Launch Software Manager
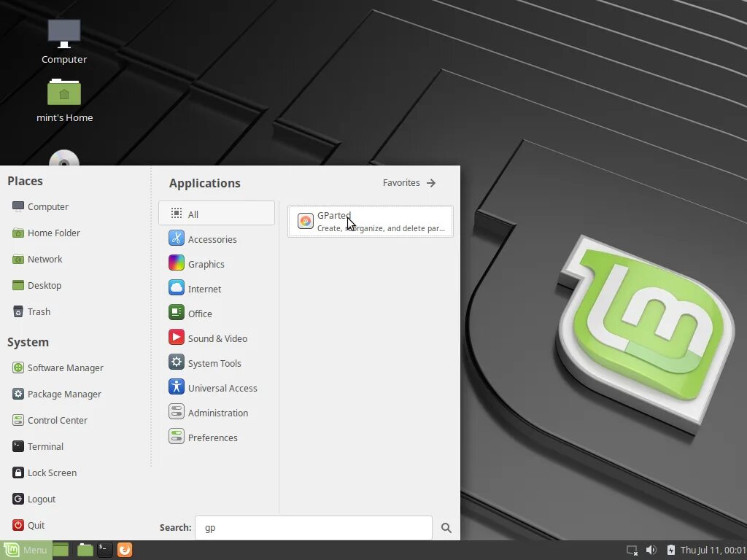Image resolution: width=747 pixels, height=560 pixels. coord(58,367)
